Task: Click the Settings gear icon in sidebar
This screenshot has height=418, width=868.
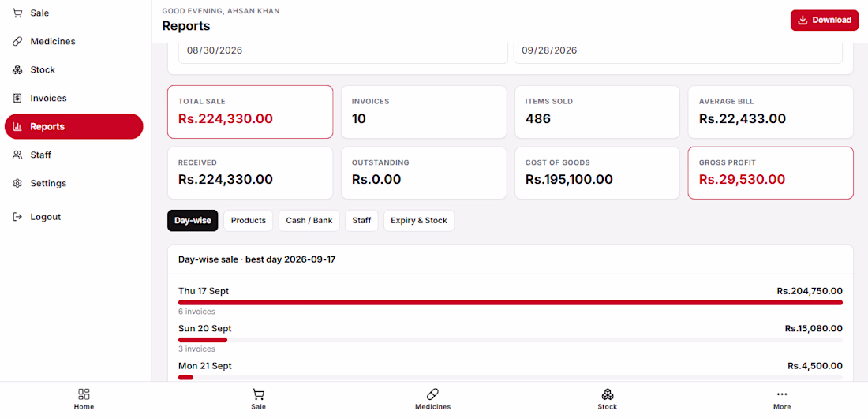Action: tap(17, 183)
